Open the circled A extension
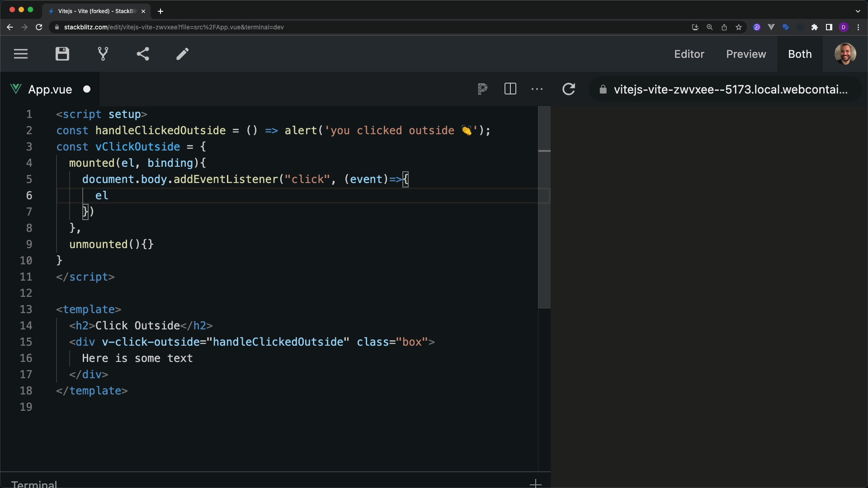Screen dimensions: 868x488 pyautogui.click(x=800, y=27)
